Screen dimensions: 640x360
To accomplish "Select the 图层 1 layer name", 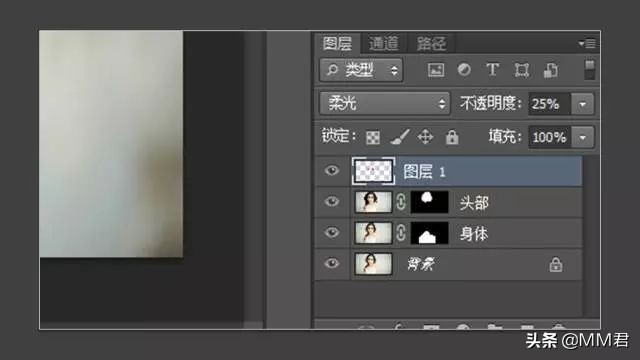I will point(424,172).
